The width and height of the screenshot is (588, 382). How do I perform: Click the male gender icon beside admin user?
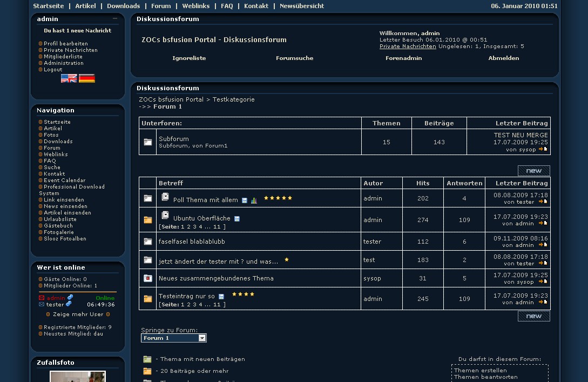[70, 298]
